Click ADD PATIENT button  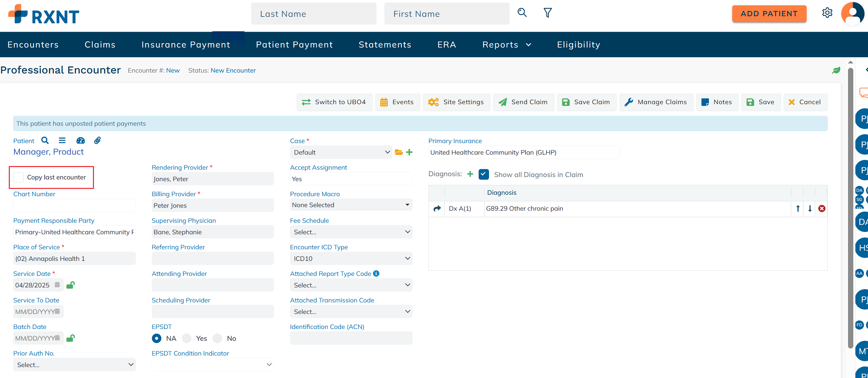(769, 14)
